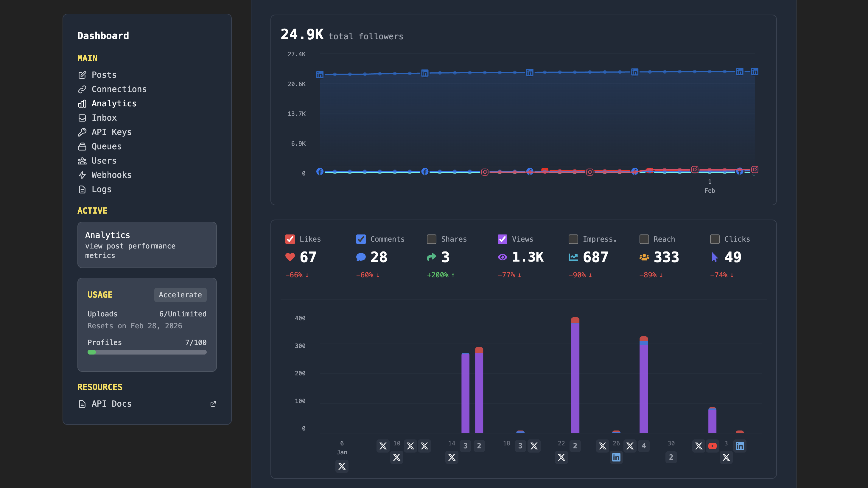Click the Accelerate plan button
This screenshot has height=488, width=868.
coord(180,295)
